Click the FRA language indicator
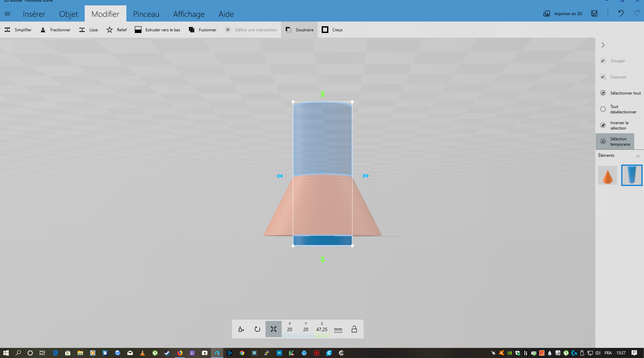644x358 pixels. point(608,353)
